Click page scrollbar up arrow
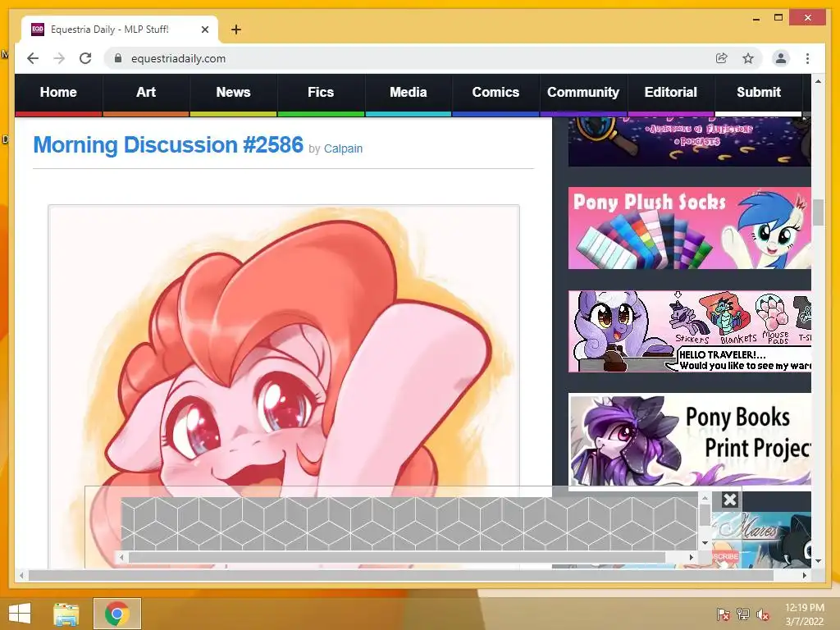The width and height of the screenshot is (840, 630). pyautogui.click(x=818, y=81)
